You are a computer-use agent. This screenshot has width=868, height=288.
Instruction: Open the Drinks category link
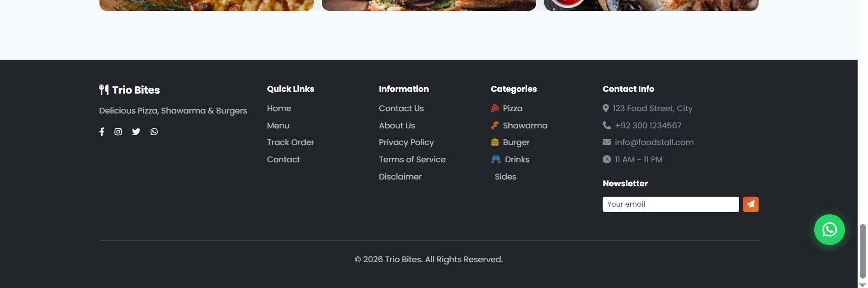coord(517,160)
